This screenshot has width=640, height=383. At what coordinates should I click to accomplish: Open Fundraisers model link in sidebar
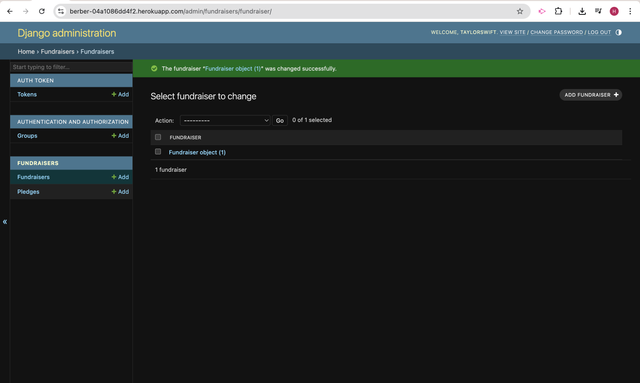point(33,177)
